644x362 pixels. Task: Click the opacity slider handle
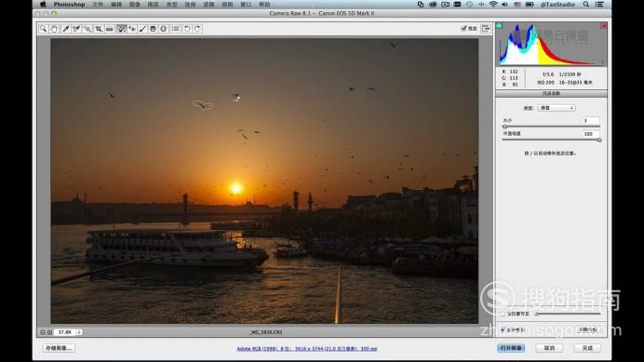[599, 141]
